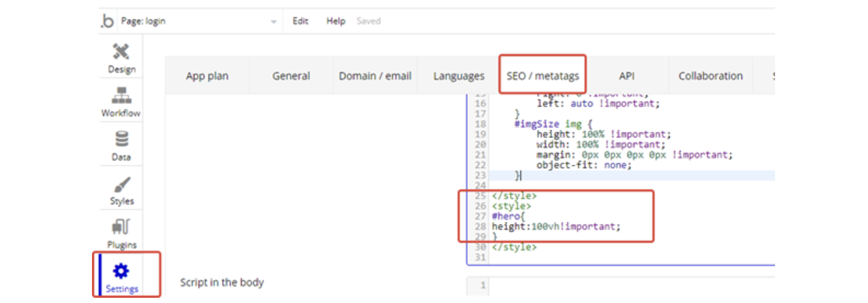Switch to the App plan tab

[x=207, y=76]
